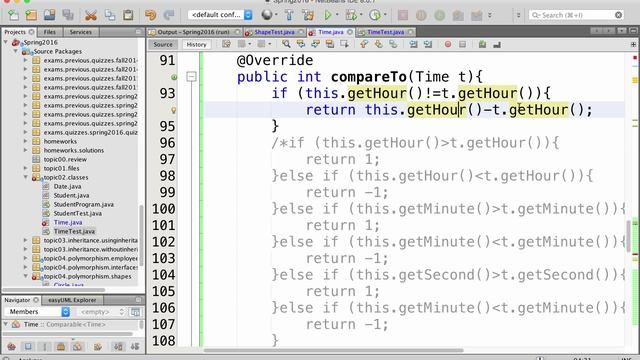Click the Find Next Occurrence icon
The image size is (640, 360).
coord(315,44)
